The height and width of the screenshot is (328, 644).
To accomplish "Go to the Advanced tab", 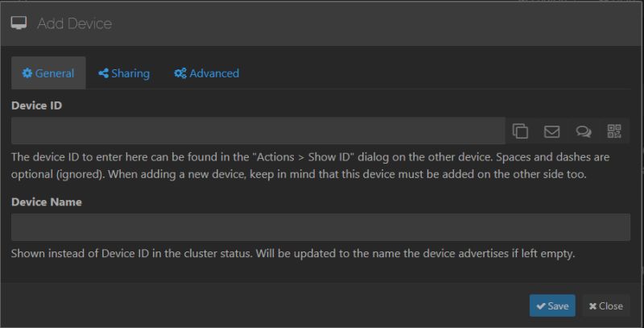I will (x=207, y=73).
